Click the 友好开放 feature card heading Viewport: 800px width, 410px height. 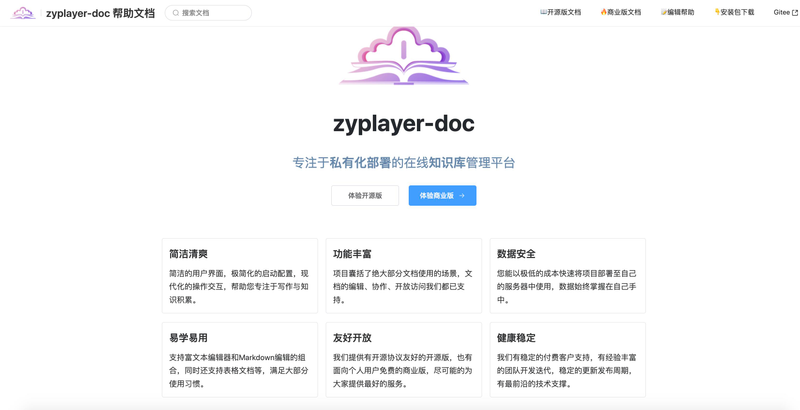[x=352, y=338]
